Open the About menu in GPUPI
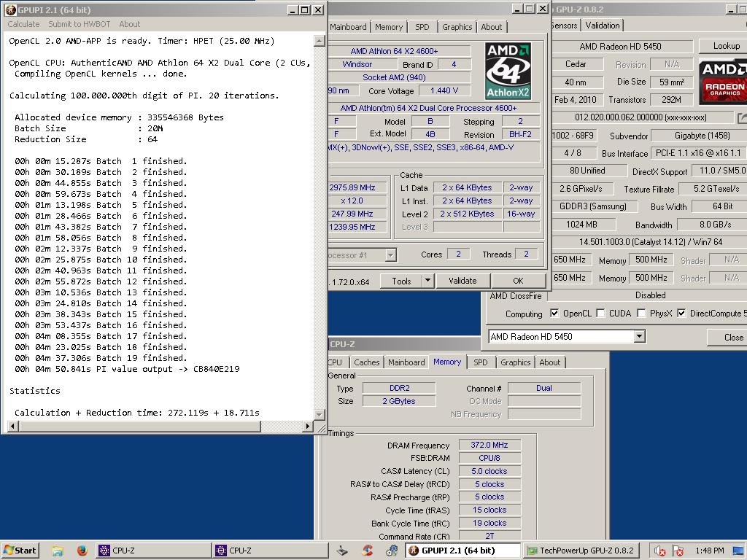 point(130,24)
